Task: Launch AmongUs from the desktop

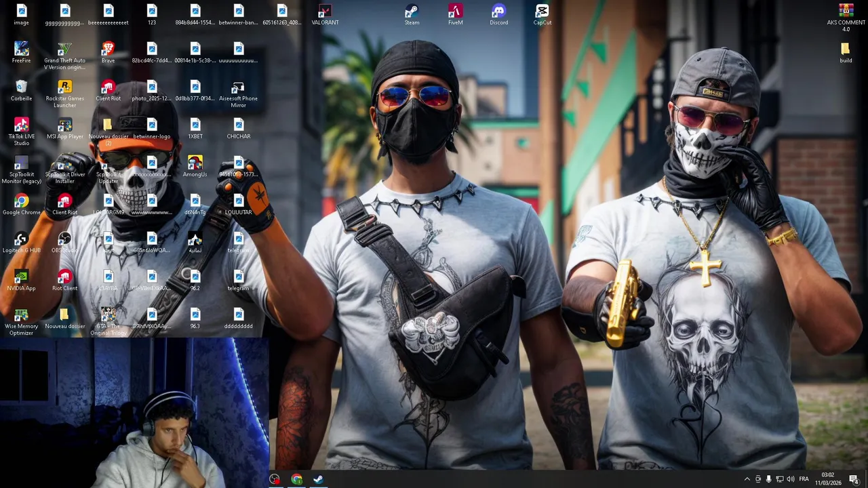Action: coord(195,167)
